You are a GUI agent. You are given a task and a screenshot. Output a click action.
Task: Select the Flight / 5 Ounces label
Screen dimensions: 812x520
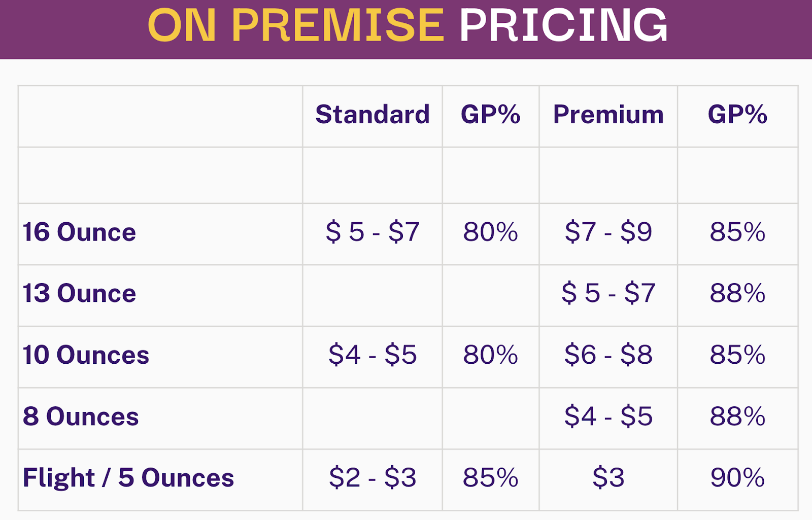point(128,478)
